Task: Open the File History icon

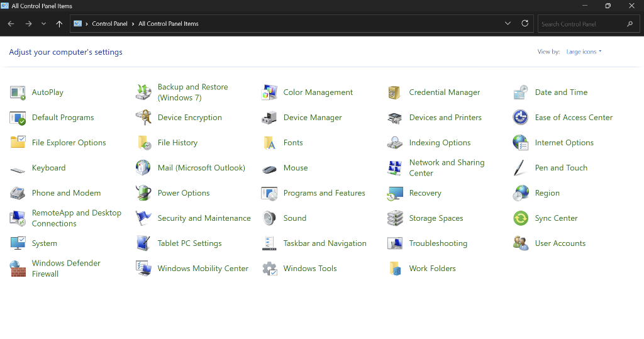Action: pos(144,143)
